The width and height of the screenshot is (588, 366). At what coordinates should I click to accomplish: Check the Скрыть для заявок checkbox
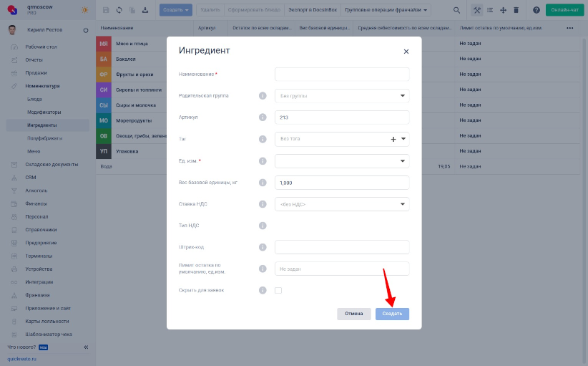[278, 290]
